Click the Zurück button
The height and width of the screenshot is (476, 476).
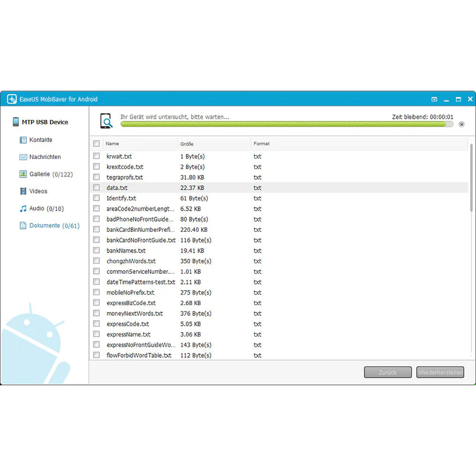click(x=388, y=372)
